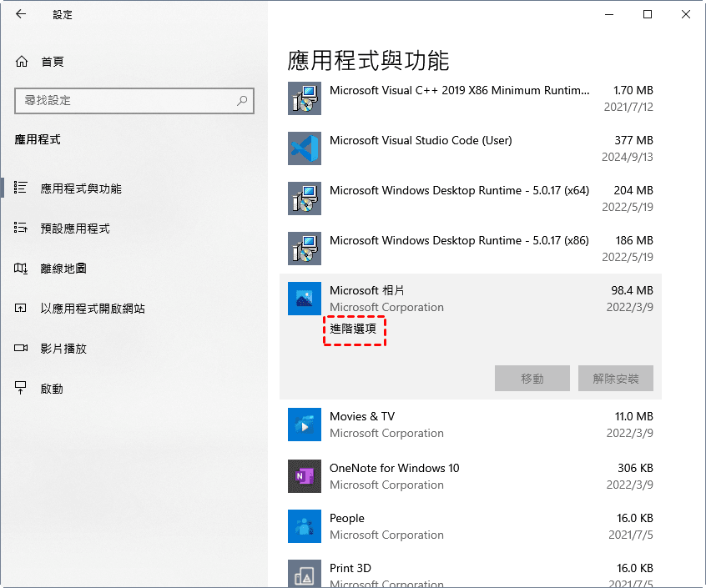Viewport: 706px width, 588px height.
Task: Click the 377 MB size value
Action: (634, 140)
